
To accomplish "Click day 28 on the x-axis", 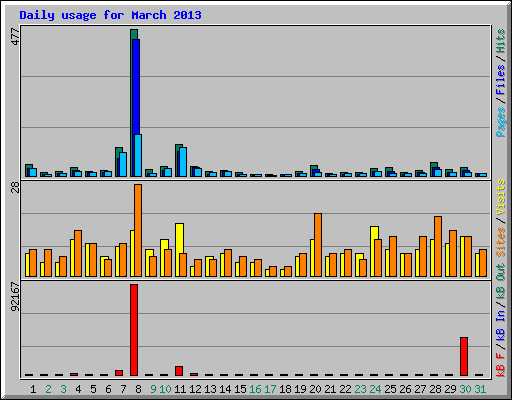I will tap(435, 389).
